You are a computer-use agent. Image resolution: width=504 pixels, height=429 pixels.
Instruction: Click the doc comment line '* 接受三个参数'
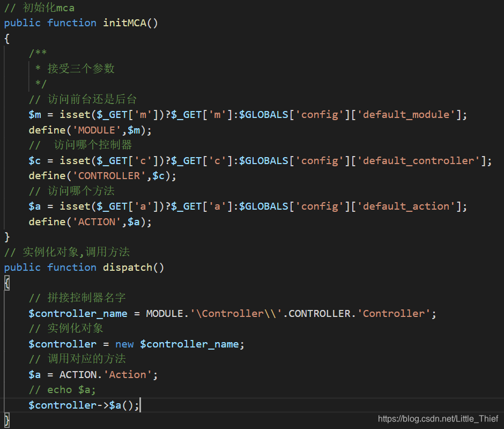pos(75,69)
